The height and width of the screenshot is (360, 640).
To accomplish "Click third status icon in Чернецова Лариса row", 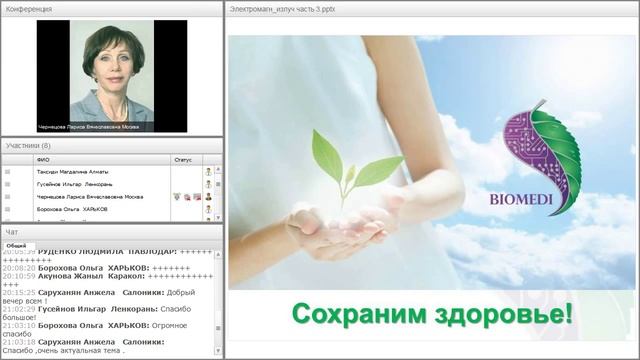I will click(x=197, y=197).
